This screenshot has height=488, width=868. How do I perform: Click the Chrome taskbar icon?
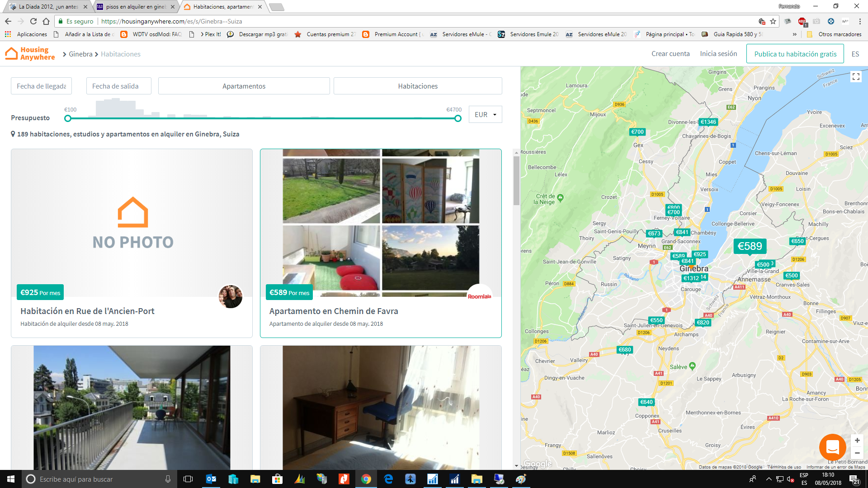(366, 479)
